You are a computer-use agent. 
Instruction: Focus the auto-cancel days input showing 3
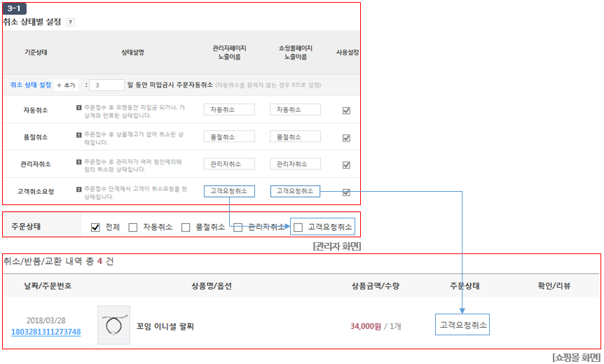(107, 85)
